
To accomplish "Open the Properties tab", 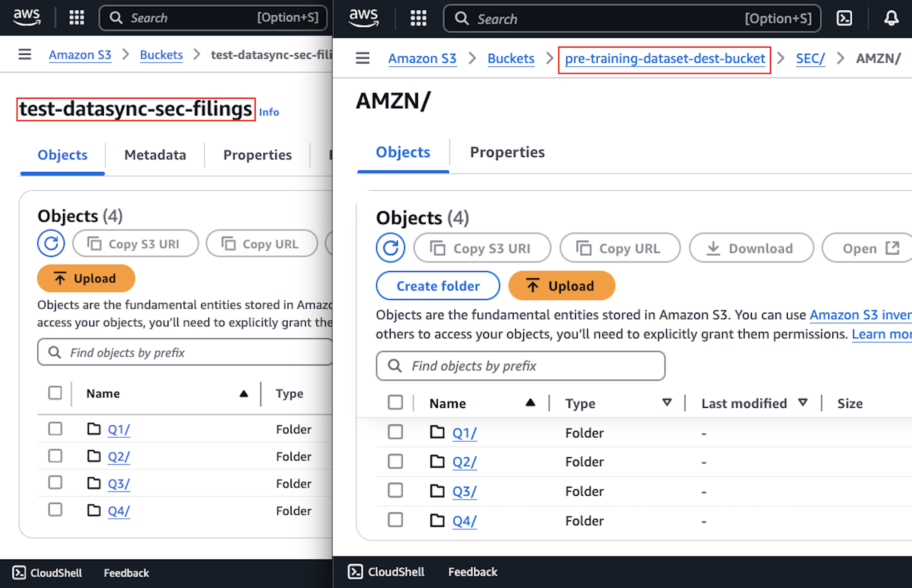I will point(507,152).
